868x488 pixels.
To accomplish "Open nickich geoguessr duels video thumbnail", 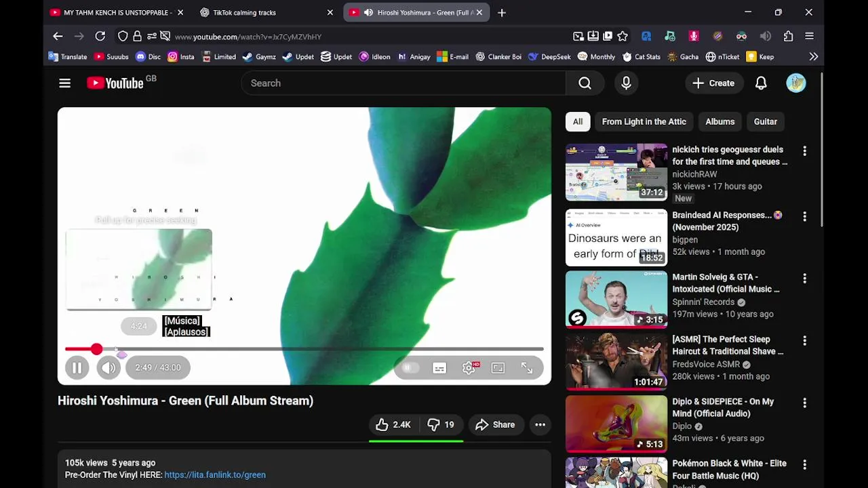I will [x=616, y=172].
